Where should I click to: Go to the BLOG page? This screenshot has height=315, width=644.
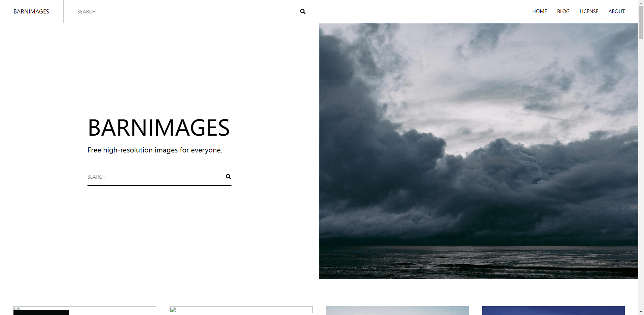563,11
